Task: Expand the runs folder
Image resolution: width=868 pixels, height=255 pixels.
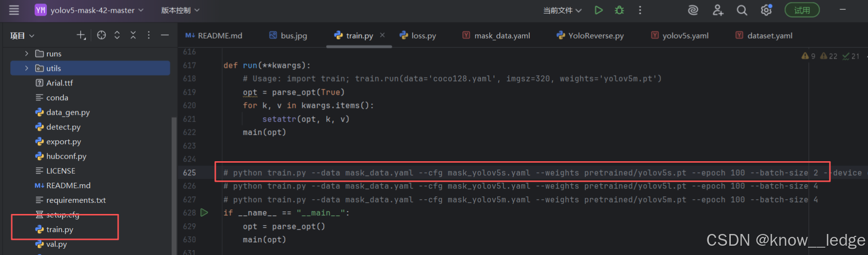Action: (x=26, y=54)
